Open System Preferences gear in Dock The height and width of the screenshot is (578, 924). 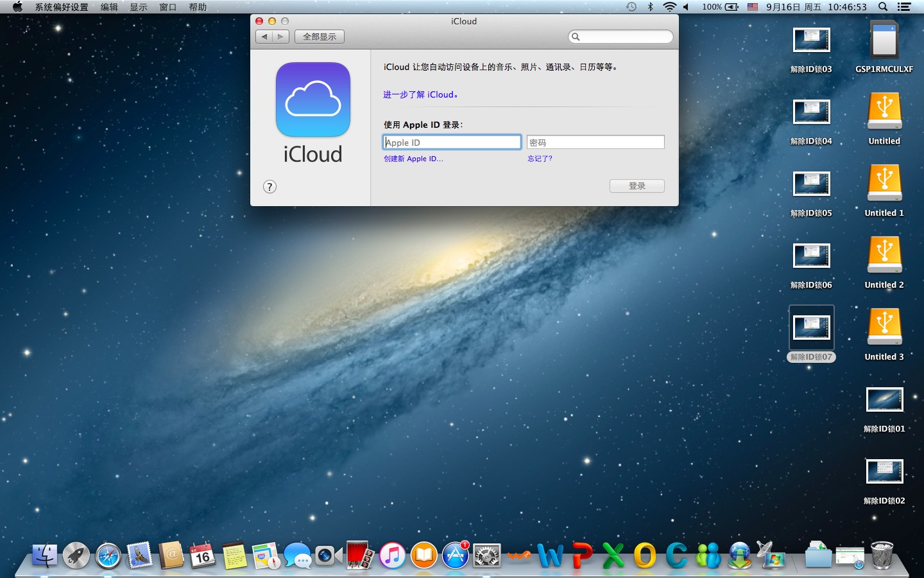pyautogui.click(x=487, y=556)
